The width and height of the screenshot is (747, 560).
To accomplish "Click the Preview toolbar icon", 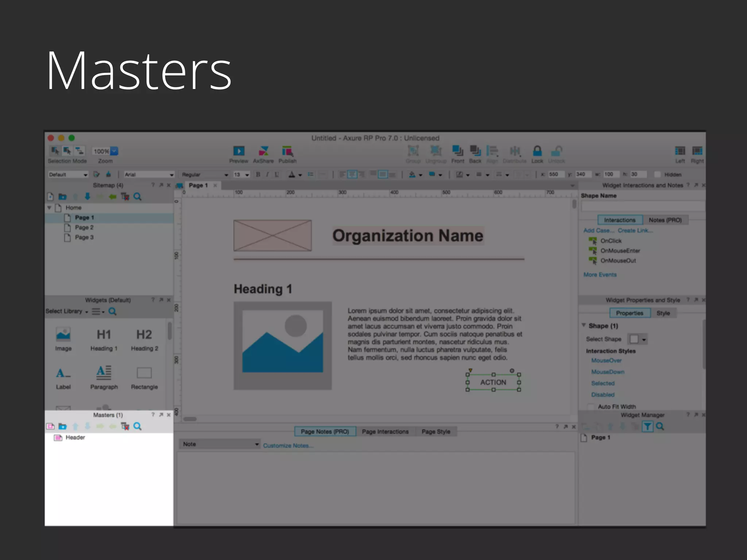I will [239, 151].
